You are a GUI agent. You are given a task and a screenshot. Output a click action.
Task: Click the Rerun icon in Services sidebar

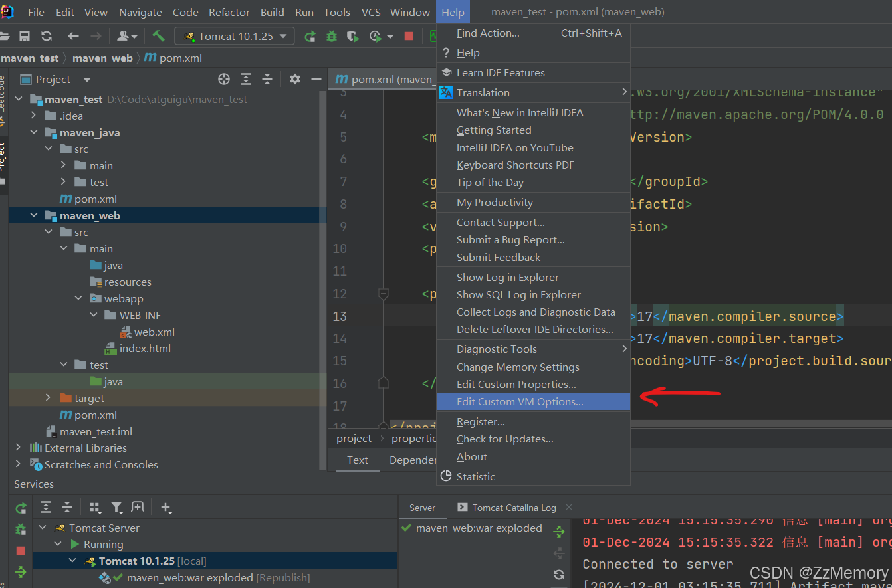coord(21,508)
